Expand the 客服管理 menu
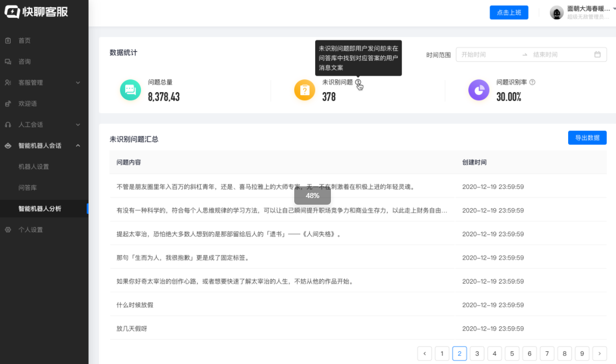Screen dimensions: 616x364 tap(77, 82)
